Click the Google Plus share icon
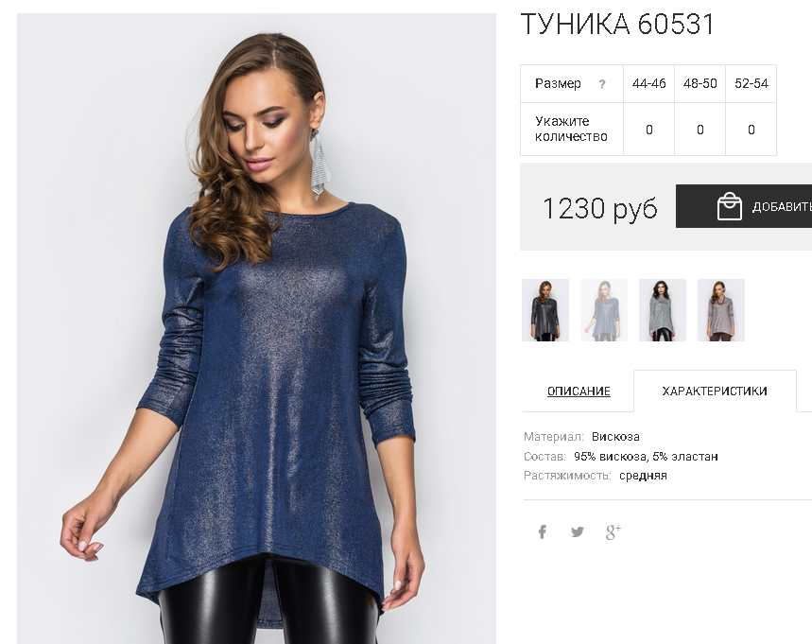 point(613,531)
